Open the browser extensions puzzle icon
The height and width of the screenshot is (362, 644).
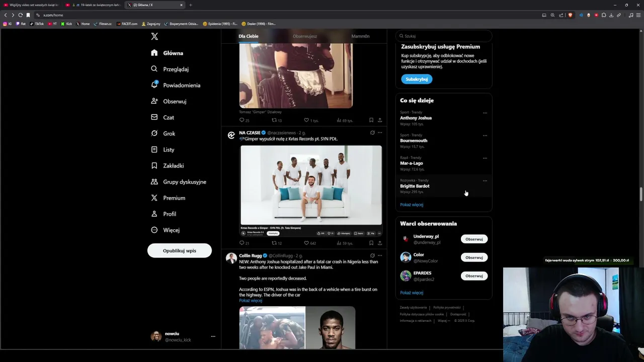[604, 15]
